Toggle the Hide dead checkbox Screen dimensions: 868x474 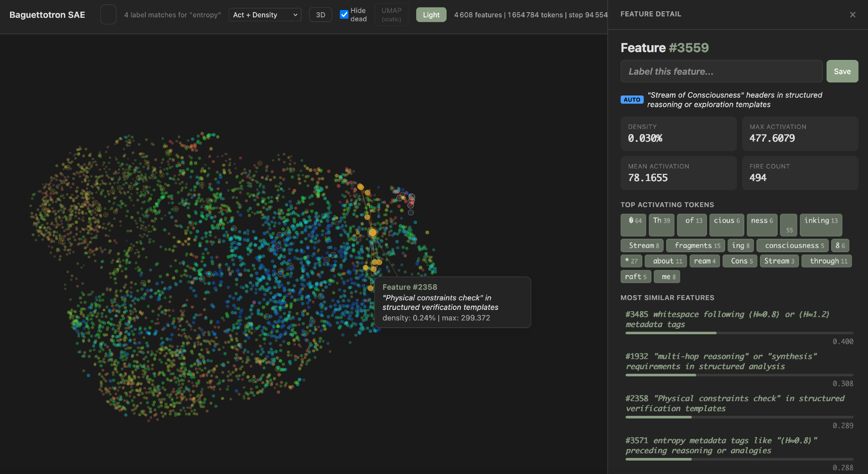click(344, 15)
